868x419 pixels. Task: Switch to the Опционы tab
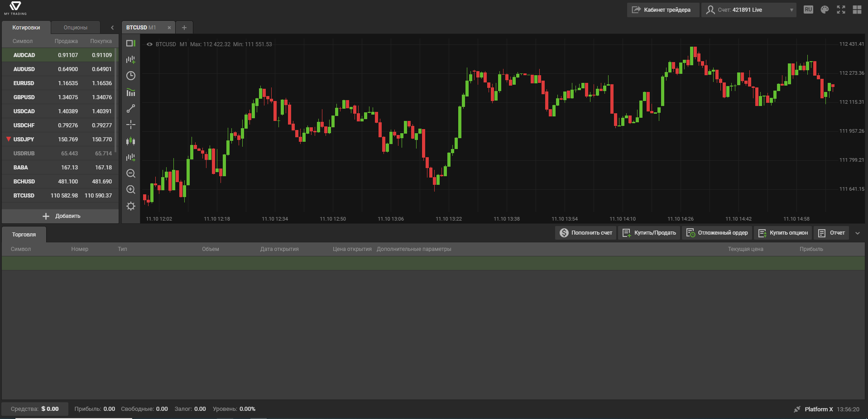pos(75,28)
